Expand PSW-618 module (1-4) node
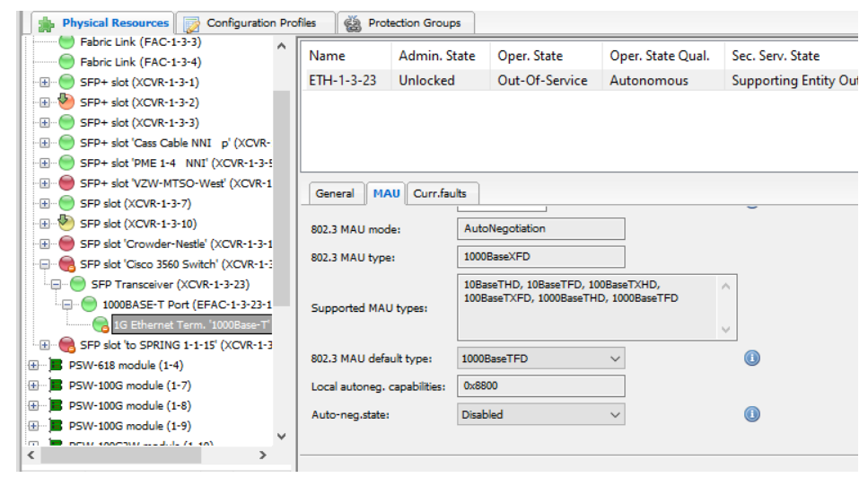This screenshot has height=478, width=868. click(x=33, y=365)
